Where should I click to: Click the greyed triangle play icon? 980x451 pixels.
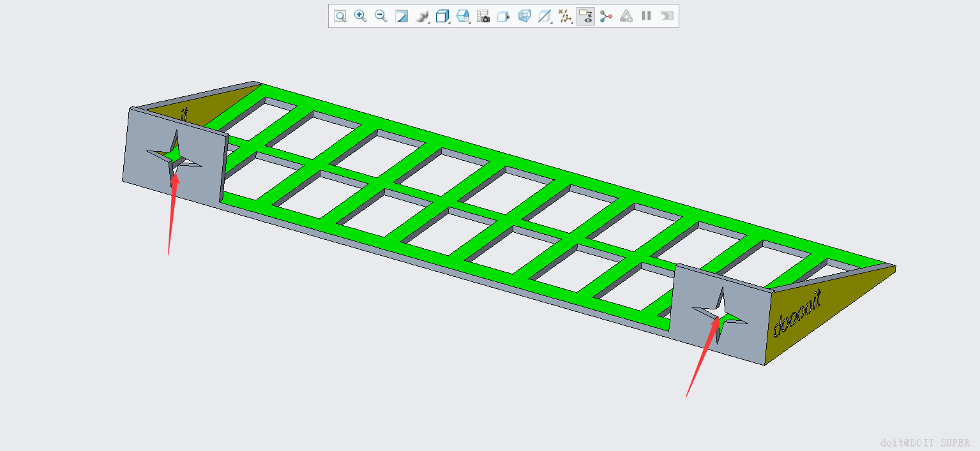[x=626, y=16]
